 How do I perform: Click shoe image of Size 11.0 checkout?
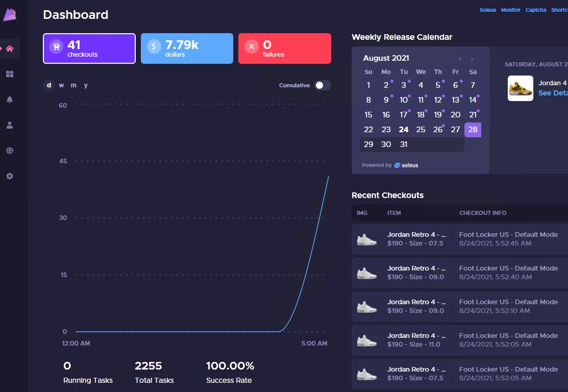point(366,340)
